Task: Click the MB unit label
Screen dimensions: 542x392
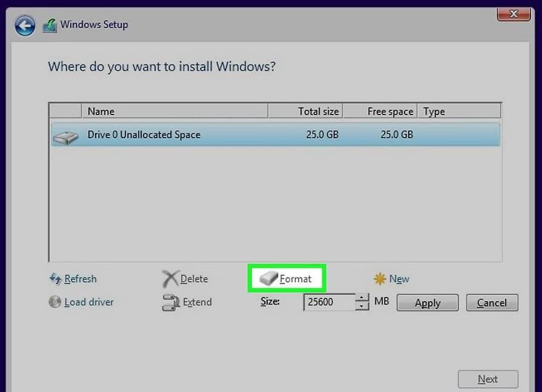Action: (382, 301)
